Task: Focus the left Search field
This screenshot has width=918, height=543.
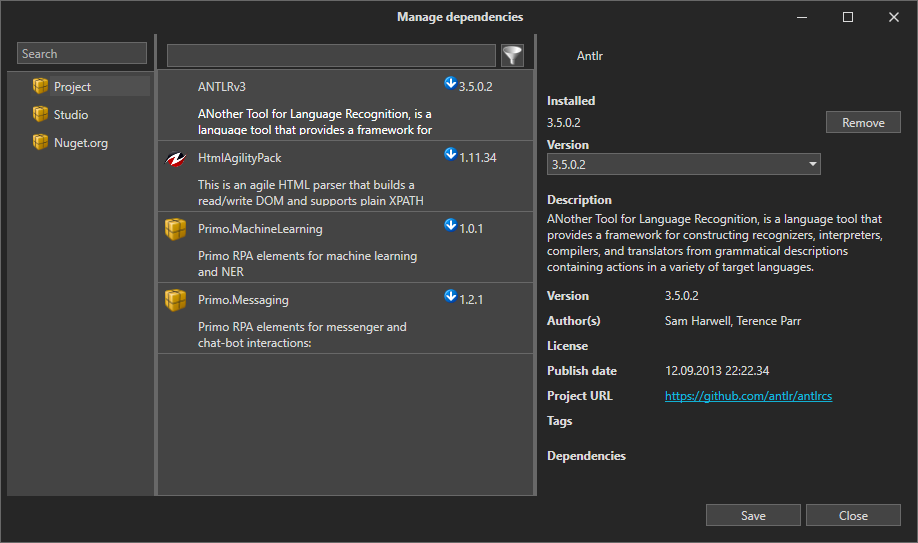Action: (82, 53)
